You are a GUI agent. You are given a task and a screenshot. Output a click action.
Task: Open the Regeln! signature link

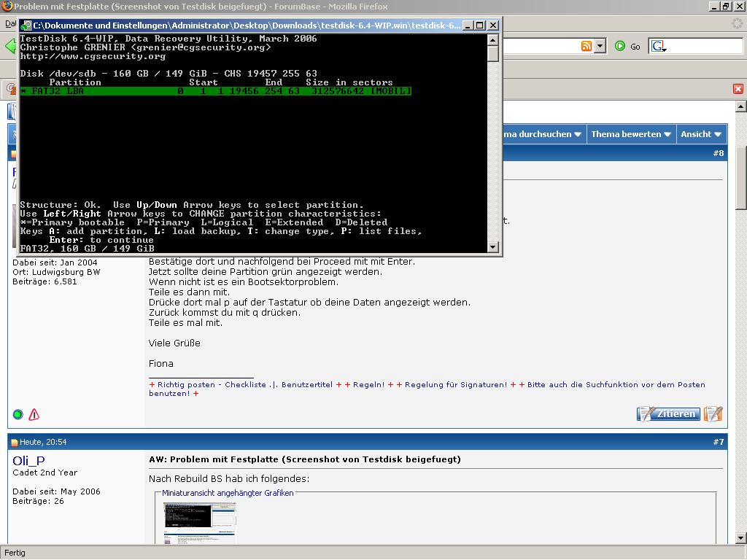tap(368, 385)
